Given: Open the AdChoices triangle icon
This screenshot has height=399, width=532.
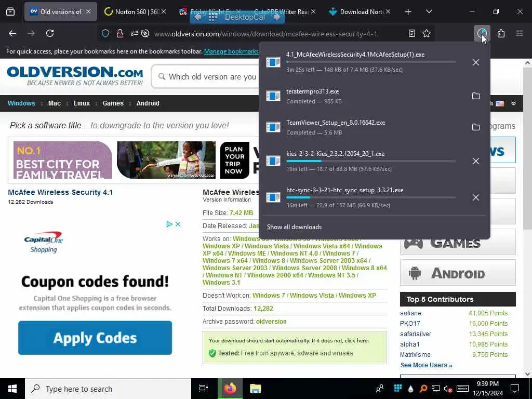Looking at the screenshot, I should [169, 224].
